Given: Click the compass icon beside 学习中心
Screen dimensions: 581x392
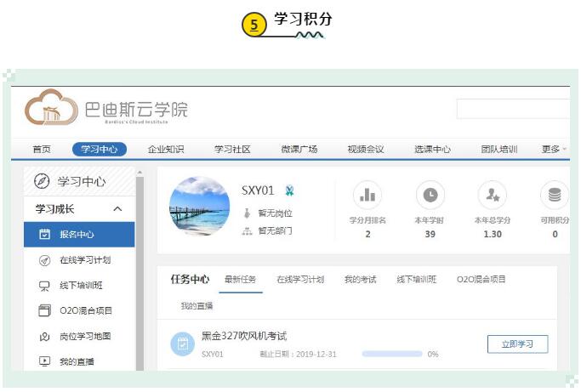Looking at the screenshot, I should 42,181.
